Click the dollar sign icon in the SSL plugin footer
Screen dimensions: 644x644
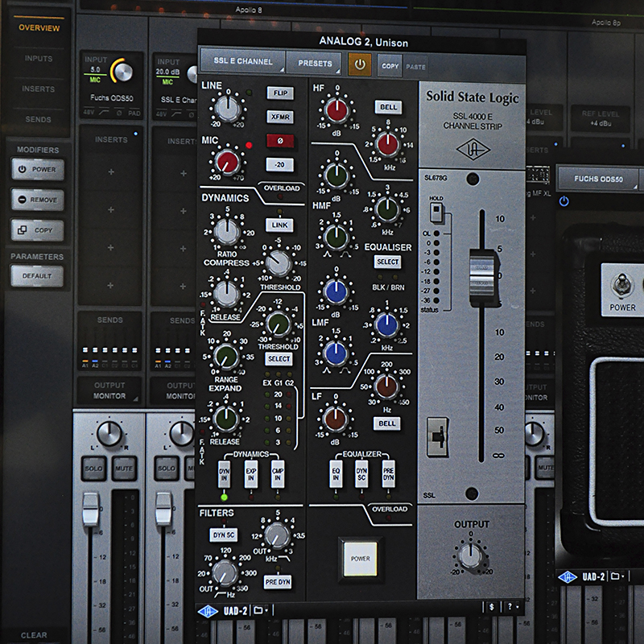coord(492,607)
